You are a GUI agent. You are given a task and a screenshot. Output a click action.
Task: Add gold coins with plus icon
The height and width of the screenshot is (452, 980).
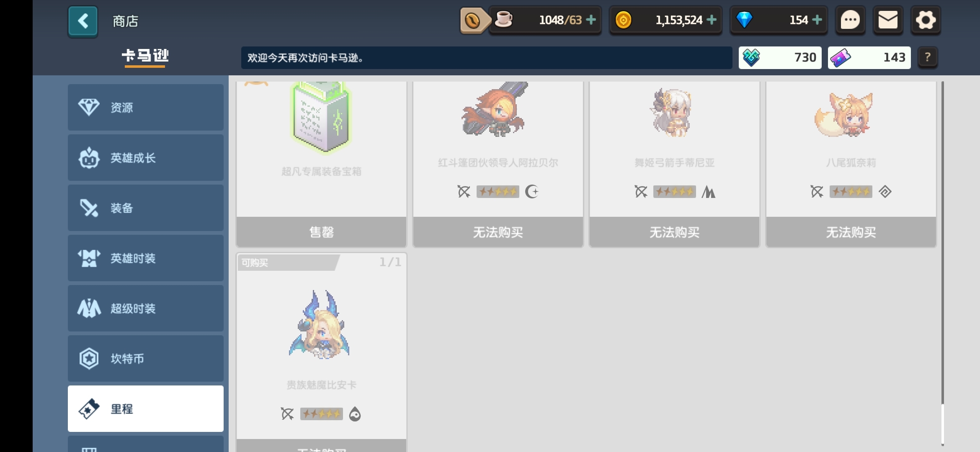712,20
